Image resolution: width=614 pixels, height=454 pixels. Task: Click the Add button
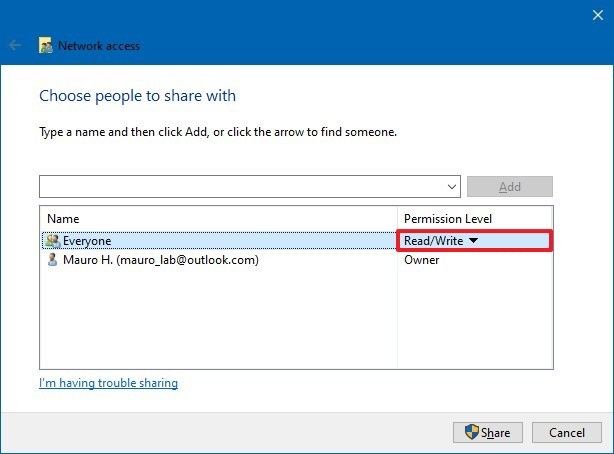pyautogui.click(x=510, y=187)
